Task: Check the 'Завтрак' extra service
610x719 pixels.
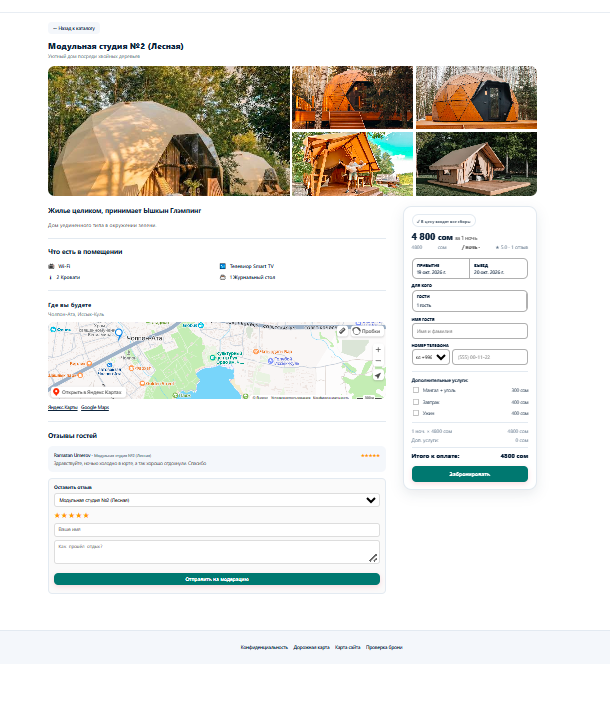Action: pos(416,402)
